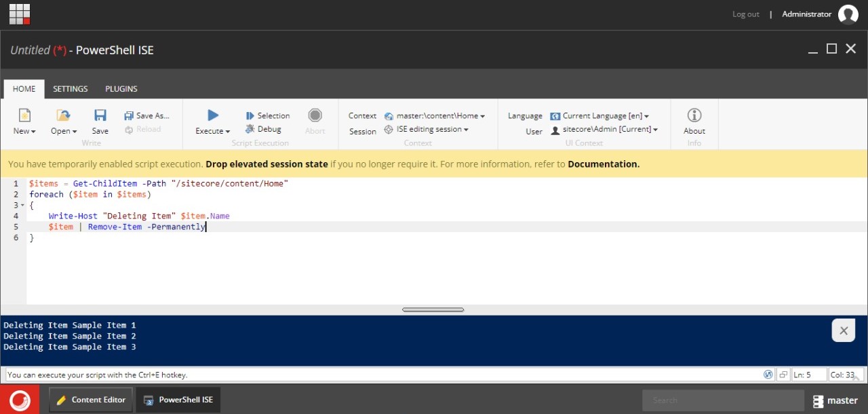Click Drop elevated session state link
Screen dimensions: 868x414
click(x=267, y=164)
